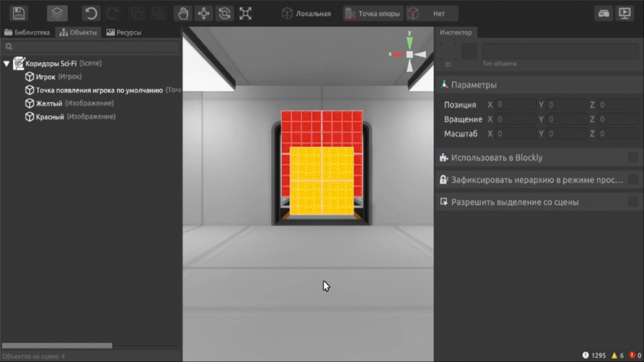Collapse the Коридоры Sci-Fi scene tree
644x362 pixels.
pos(6,63)
